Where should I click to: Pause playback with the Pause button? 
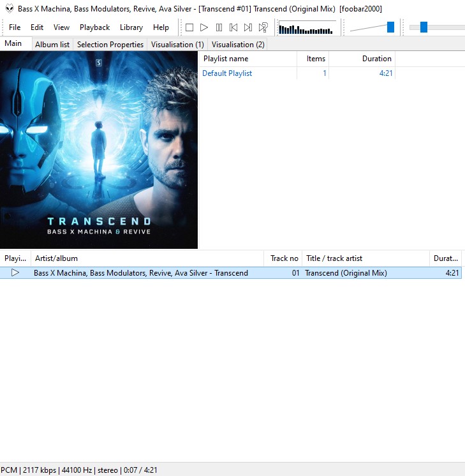click(219, 27)
